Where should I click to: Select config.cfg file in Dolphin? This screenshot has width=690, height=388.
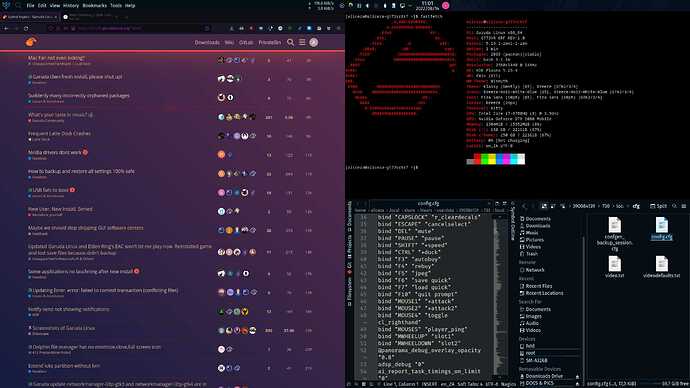pyautogui.click(x=661, y=229)
